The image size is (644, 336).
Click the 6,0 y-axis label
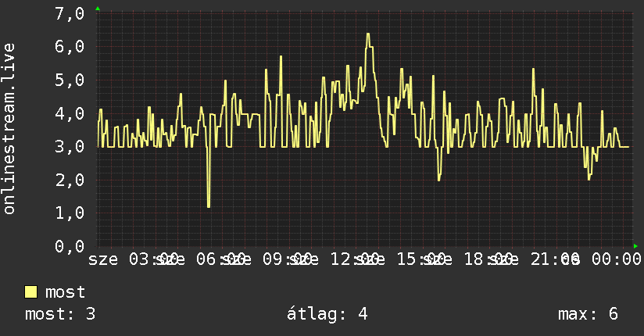[x=70, y=46]
